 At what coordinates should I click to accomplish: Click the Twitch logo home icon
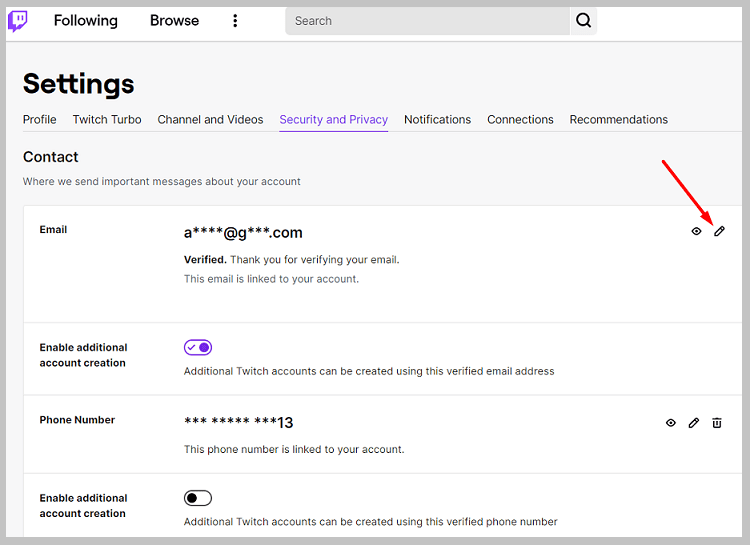(x=18, y=21)
